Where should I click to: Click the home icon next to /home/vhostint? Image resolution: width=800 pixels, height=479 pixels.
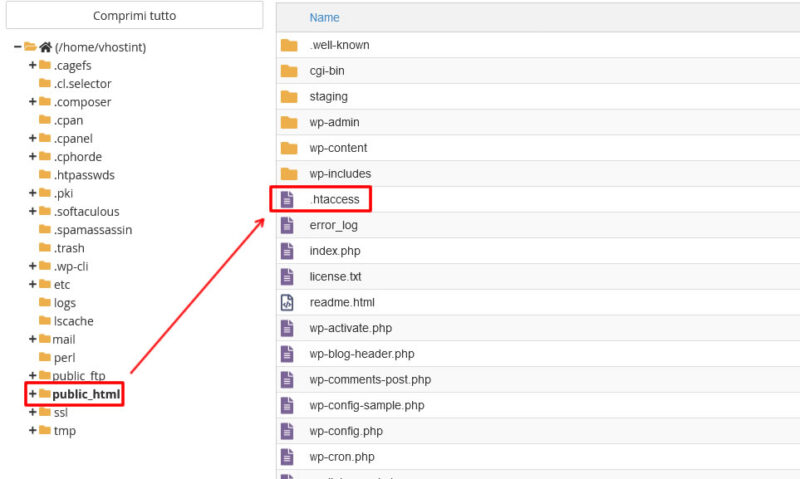pos(46,47)
